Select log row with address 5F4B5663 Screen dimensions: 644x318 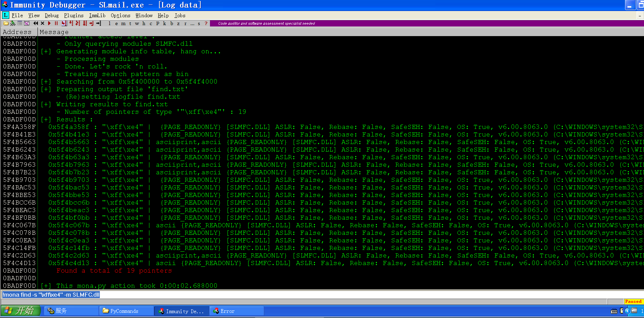click(322, 142)
